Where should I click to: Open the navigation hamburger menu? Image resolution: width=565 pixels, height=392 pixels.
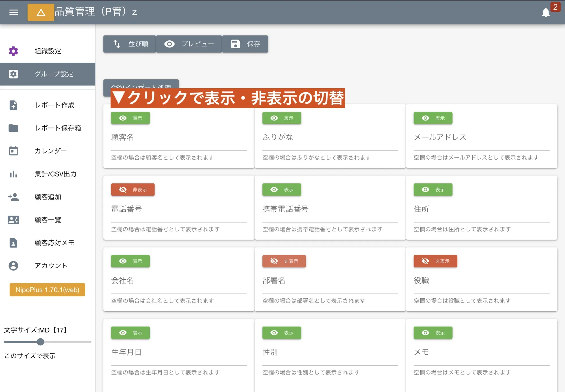coord(13,12)
